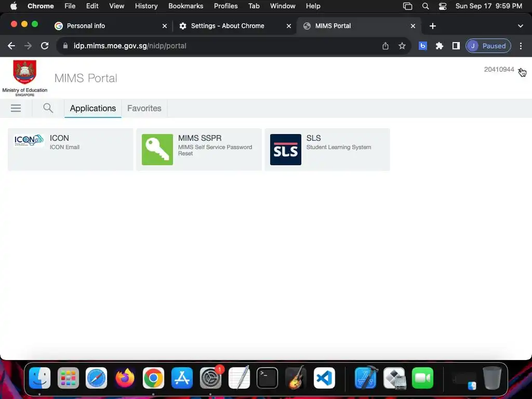Viewport: 532px width, 399px height.
Task: Close the Personal info tab
Action: [165, 26]
